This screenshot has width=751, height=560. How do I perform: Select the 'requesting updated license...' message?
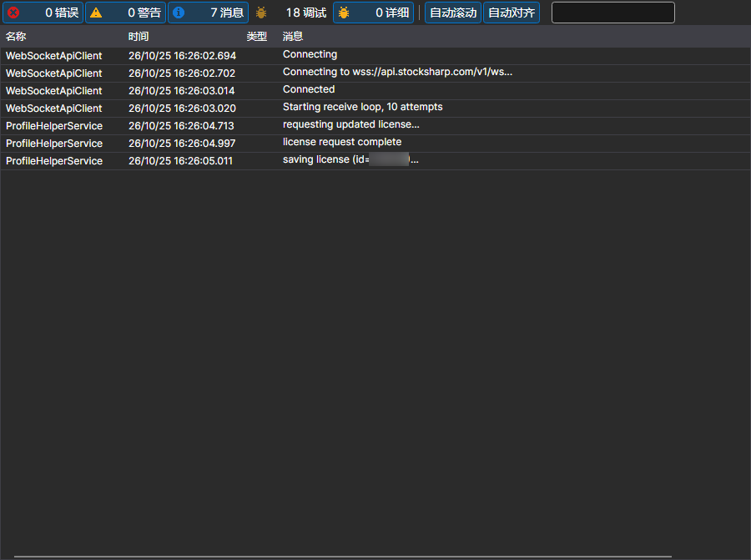click(351, 124)
